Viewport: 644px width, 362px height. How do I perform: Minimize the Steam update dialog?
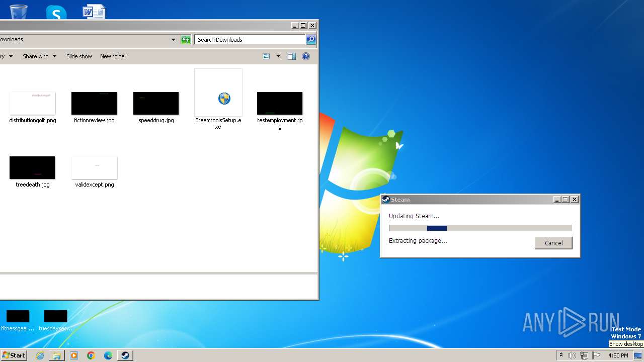pos(556,200)
